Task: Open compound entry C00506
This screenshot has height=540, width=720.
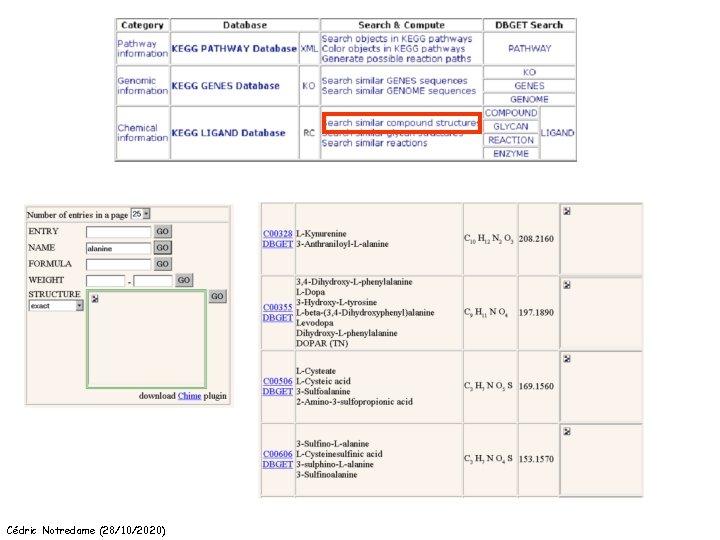Action: tap(277, 381)
